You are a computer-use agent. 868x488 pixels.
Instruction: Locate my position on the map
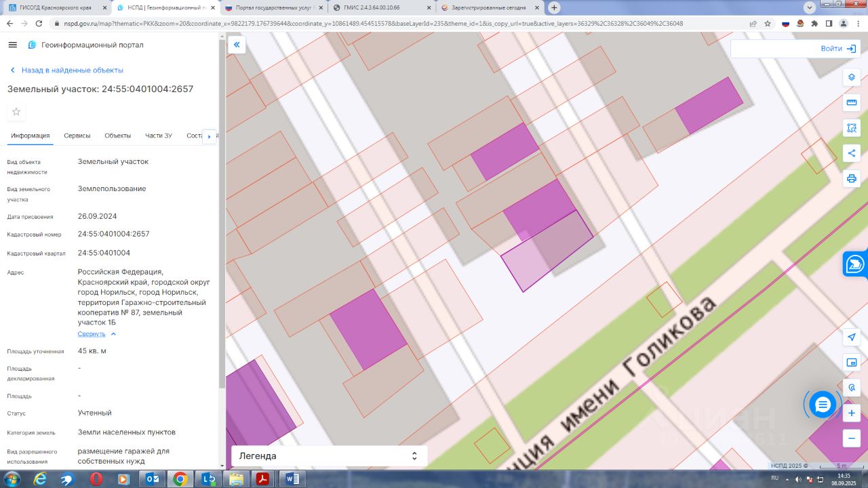click(x=852, y=337)
